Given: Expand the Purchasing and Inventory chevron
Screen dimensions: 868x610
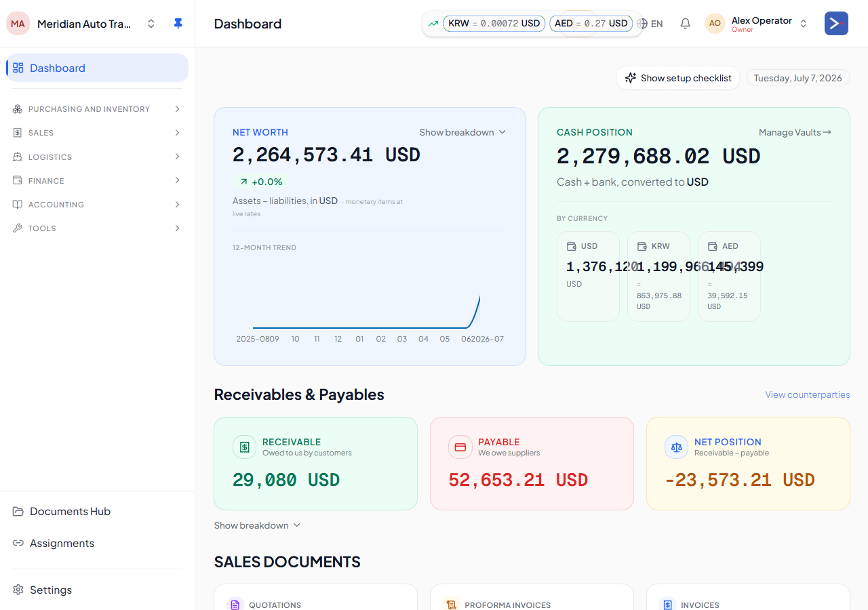Looking at the screenshot, I should 177,109.
